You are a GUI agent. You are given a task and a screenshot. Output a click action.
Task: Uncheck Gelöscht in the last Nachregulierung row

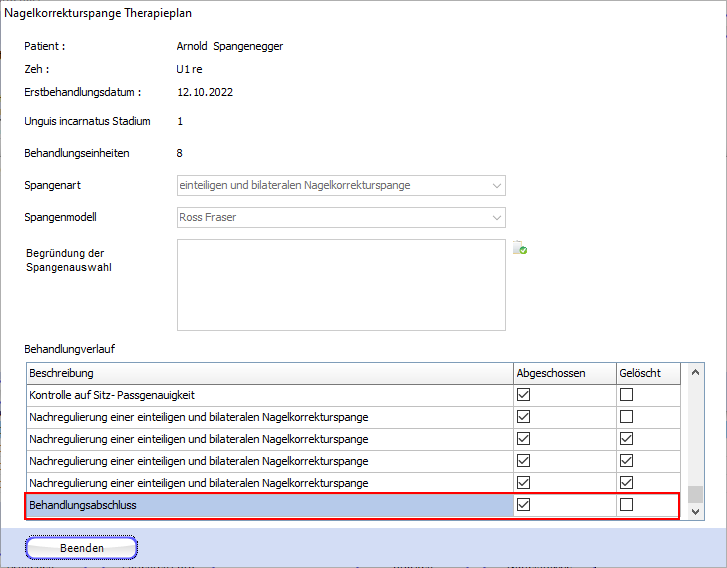(x=627, y=483)
